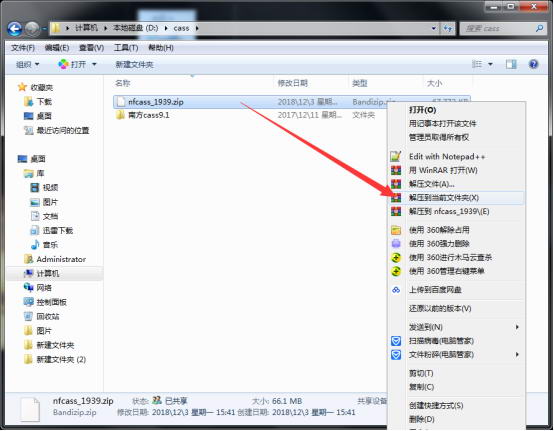Click the 南方cass9.1 folder icon
The width and height of the screenshot is (554, 431).
(120, 115)
